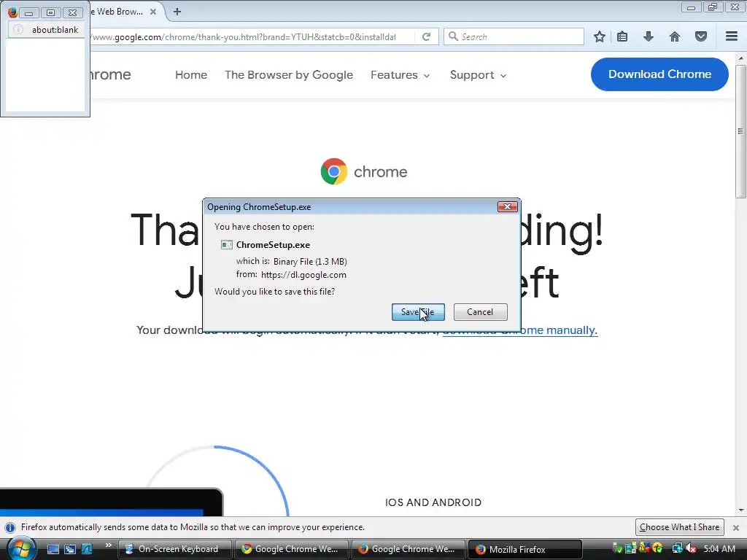Click the Download Chrome button

659,74
